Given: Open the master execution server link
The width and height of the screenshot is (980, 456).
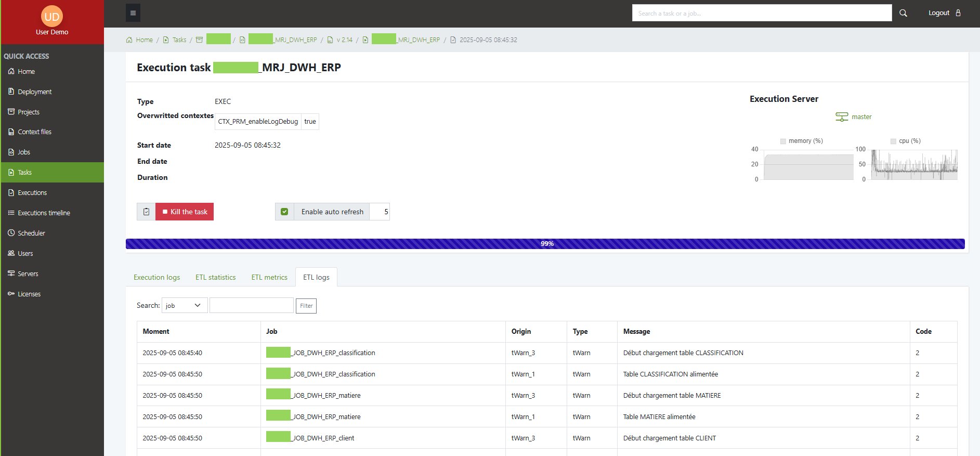Looking at the screenshot, I should pos(861,117).
